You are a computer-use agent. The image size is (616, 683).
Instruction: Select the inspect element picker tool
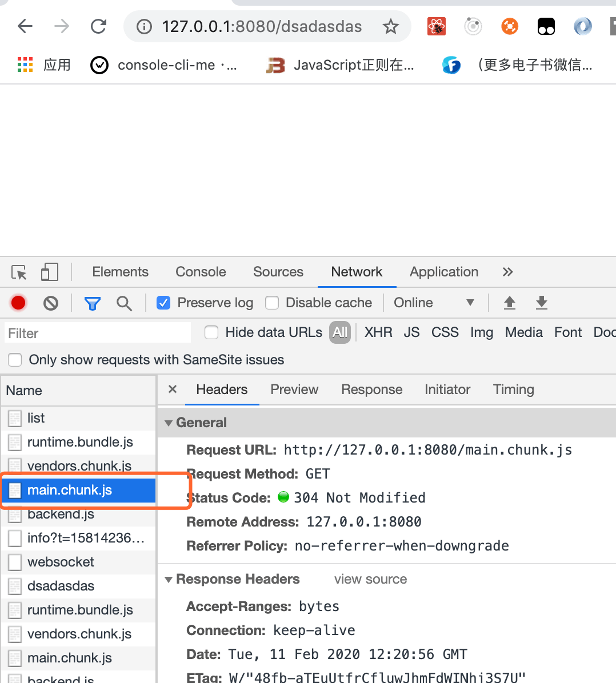(19, 272)
